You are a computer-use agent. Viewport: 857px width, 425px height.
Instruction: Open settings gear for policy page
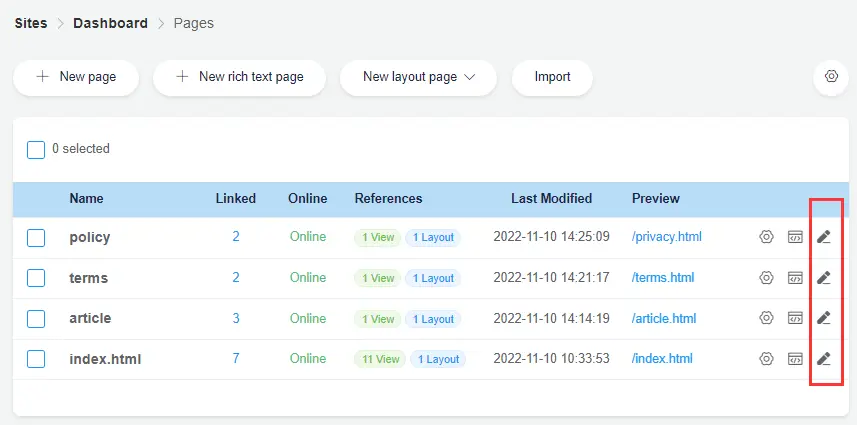tap(767, 237)
